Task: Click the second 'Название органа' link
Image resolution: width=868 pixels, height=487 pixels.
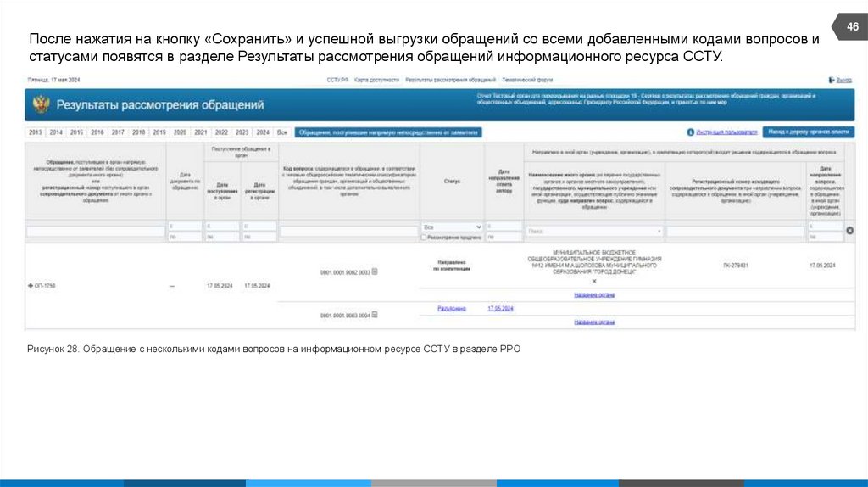Action: point(594,322)
